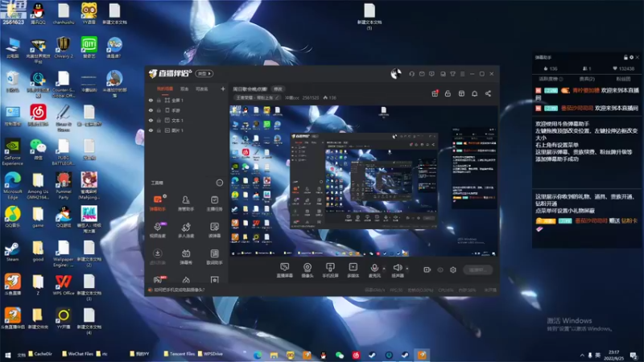Open the customer service headset icon
The width and height of the screenshot is (644, 362).
click(x=411, y=74)
